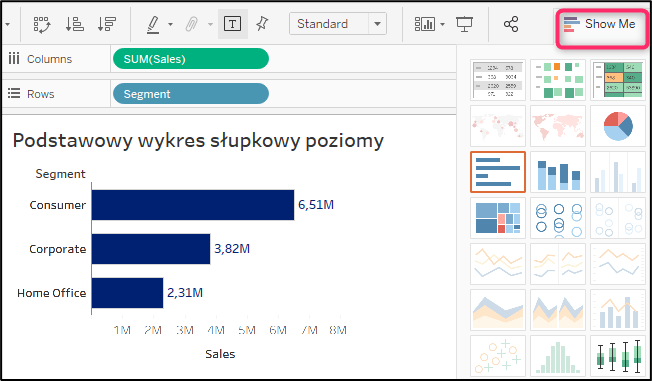Click the 3,82M mark label

232,249
